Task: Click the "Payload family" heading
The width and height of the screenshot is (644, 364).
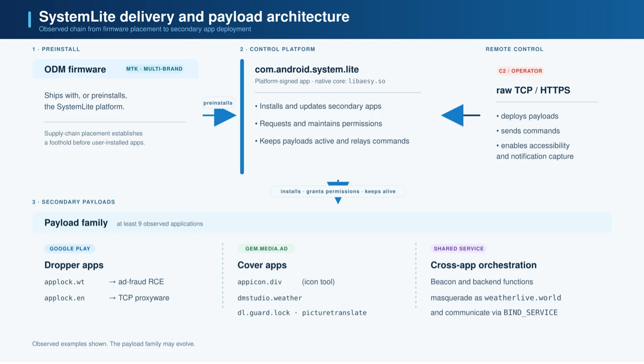Action: (76, 223)
